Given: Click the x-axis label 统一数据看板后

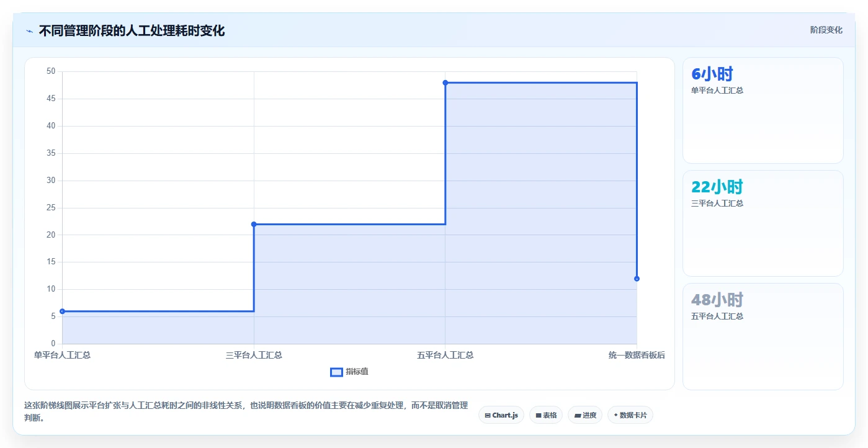Looking at the screenshot, I should coord(637,355).
